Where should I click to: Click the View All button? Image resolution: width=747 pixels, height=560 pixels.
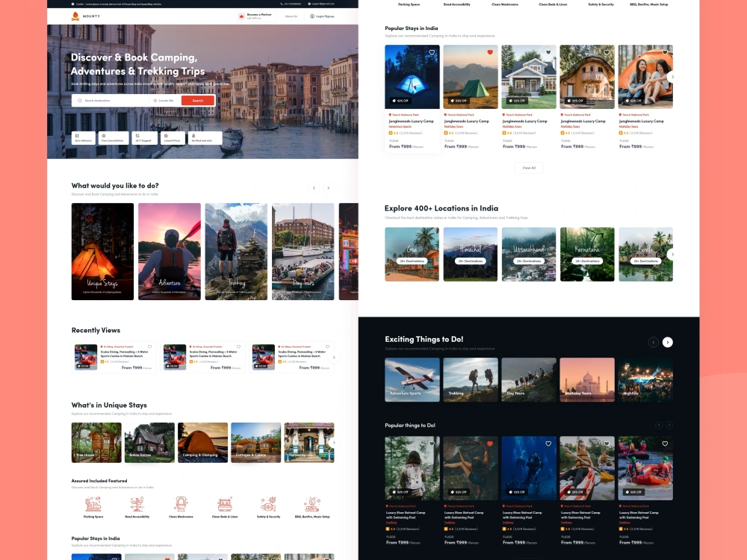coord(529,167)
